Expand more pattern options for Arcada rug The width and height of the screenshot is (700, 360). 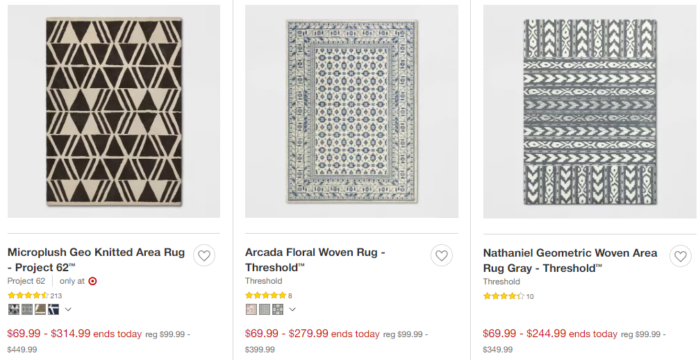click(292, 309)
